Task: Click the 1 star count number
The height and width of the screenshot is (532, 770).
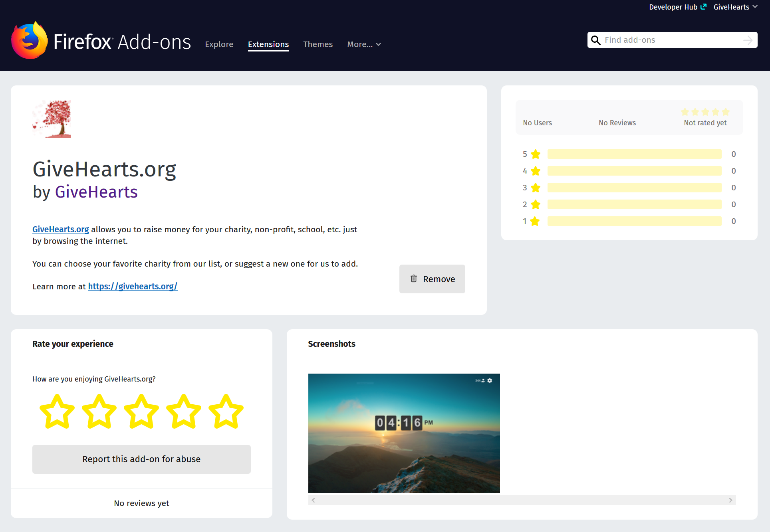Action: pos(734,221)
